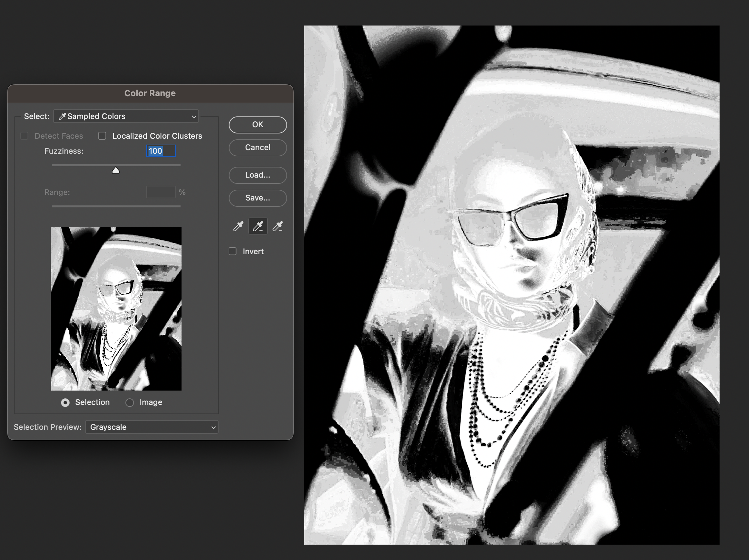Click the Fuzziness slider handle

pos(116,171)
